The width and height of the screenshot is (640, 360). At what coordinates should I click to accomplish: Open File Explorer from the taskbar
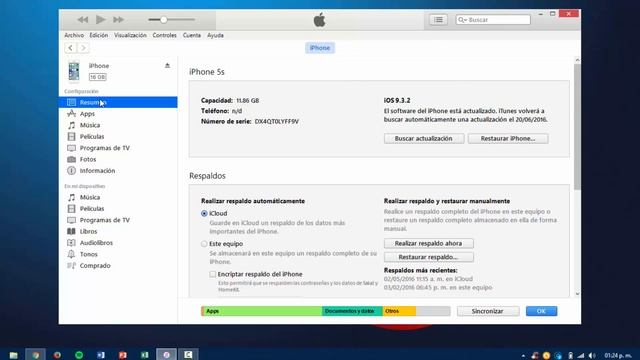[x=13, y=355]
